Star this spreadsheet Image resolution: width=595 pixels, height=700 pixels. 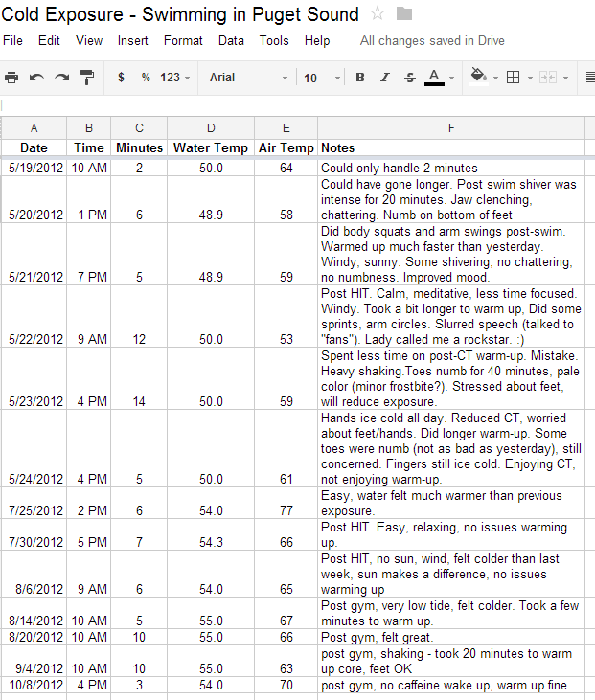coord(378,13)
